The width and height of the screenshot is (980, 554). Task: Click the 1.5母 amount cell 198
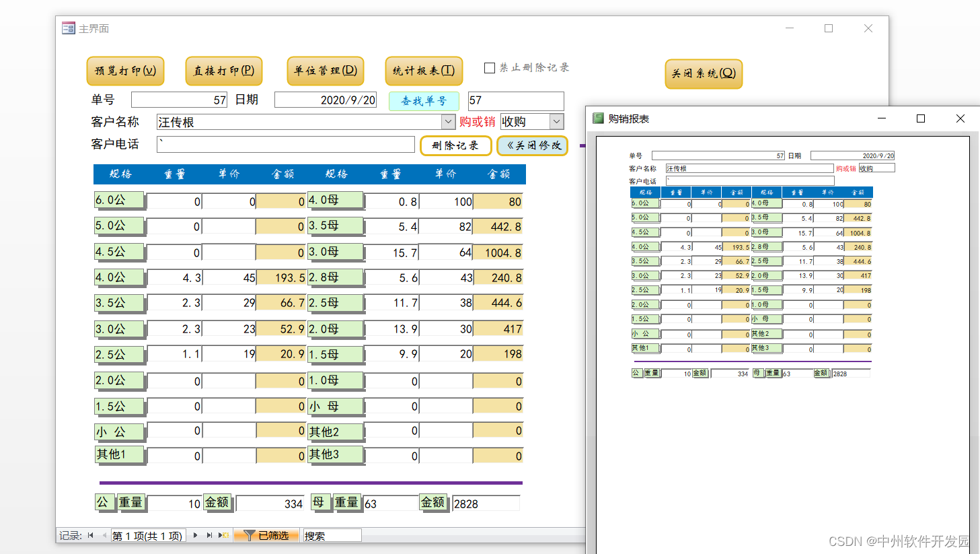point(498,353)
